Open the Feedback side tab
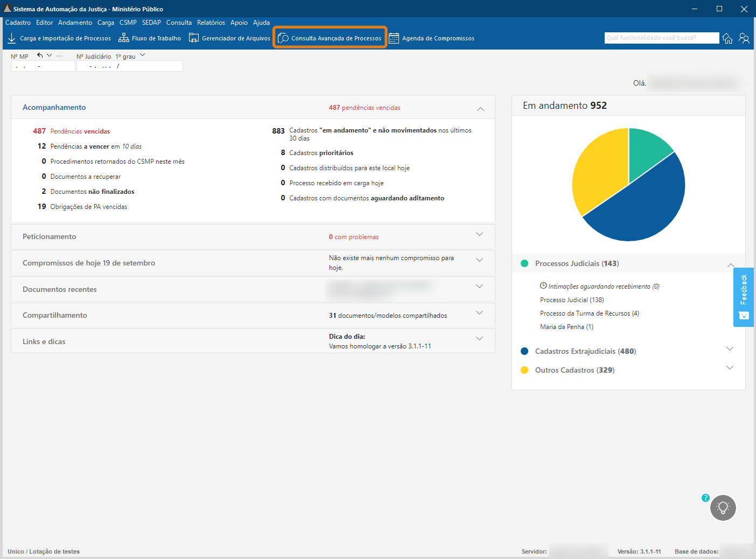Viewport: 756px width, 559px height. (744, 297)
